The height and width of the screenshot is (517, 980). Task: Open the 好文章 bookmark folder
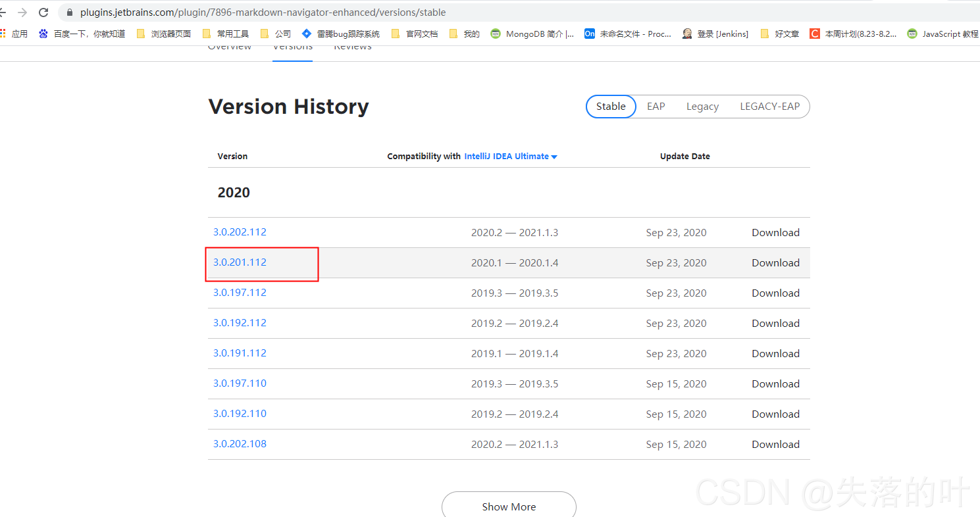779,34
